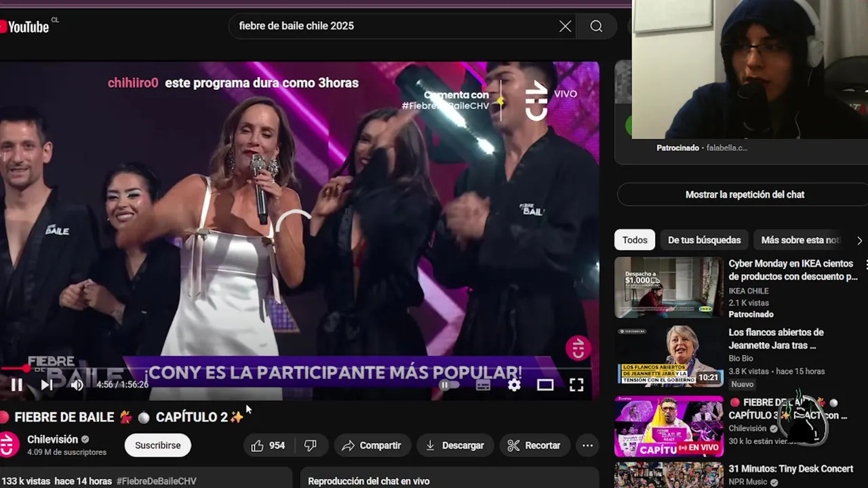Open the 31 Minutos video thumbnail
This screenshot has width=868, height=488.
pyautogui.click(x=669, y=475)
